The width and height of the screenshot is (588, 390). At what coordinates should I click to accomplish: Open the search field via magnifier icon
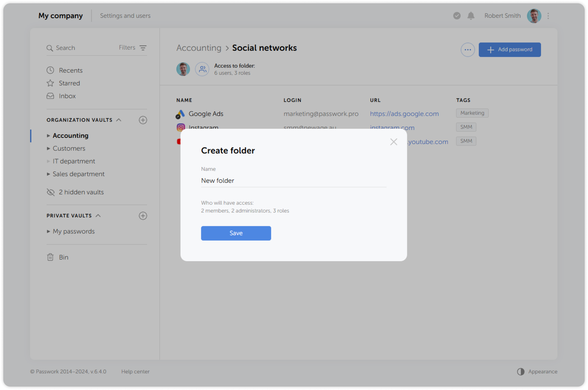click(50, 48)
